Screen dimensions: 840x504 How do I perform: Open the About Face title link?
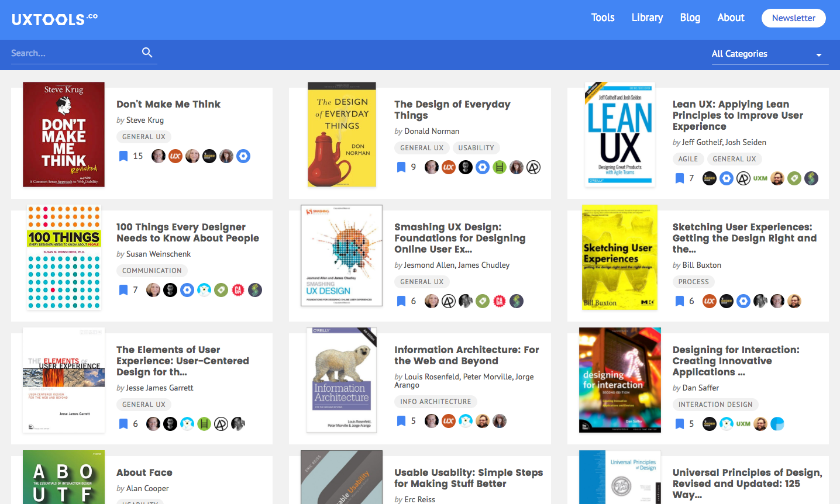(144, 472)
